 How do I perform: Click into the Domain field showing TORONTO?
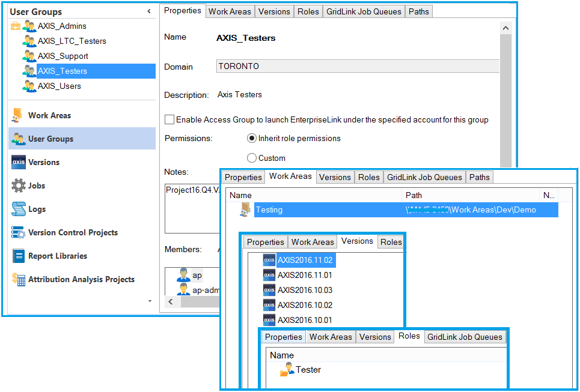tap(358, 66)
